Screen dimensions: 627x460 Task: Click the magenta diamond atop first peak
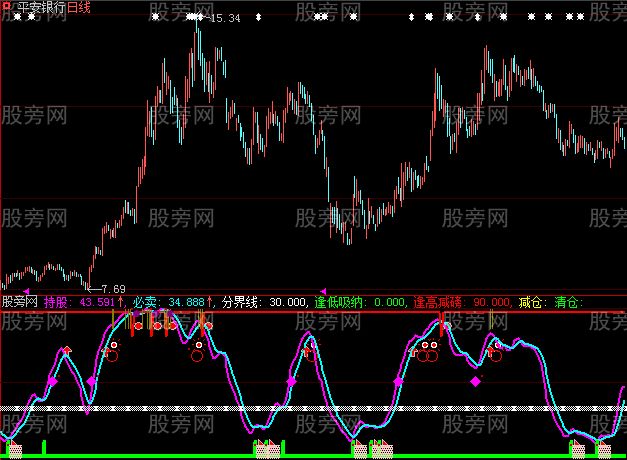tap(67, 350)
